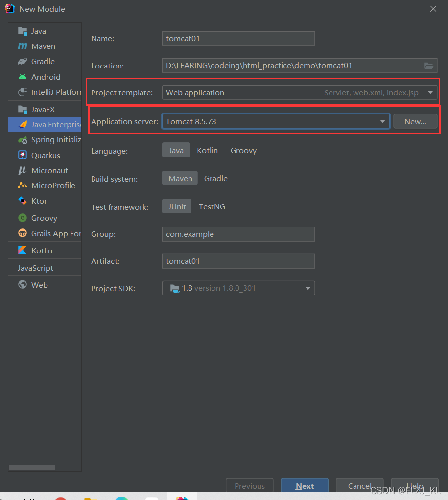Screen dimensions: 448x500
Task: Click 'Project SDK:' label
Action: [113, 288]
